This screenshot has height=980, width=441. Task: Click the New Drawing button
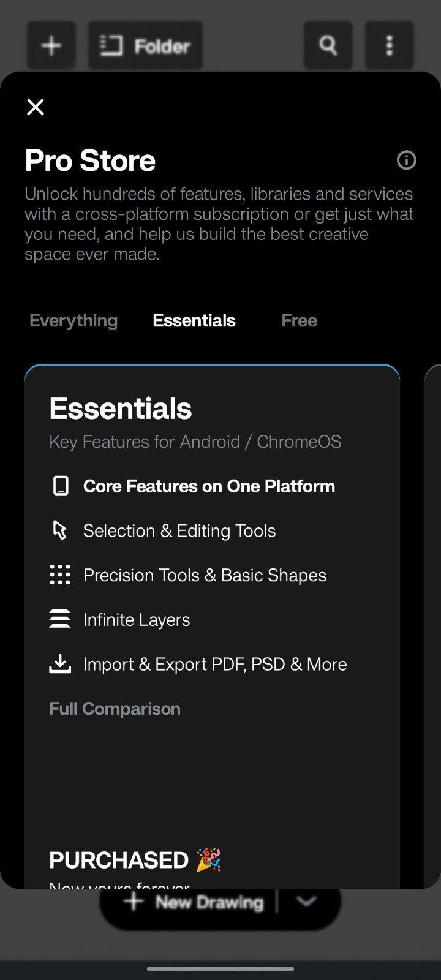195,903
